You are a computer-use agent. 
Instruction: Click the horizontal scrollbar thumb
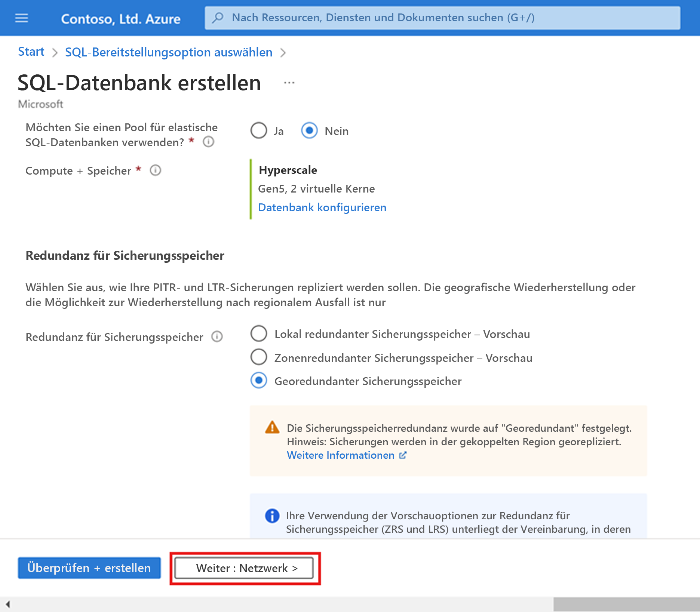click(627, 604)
